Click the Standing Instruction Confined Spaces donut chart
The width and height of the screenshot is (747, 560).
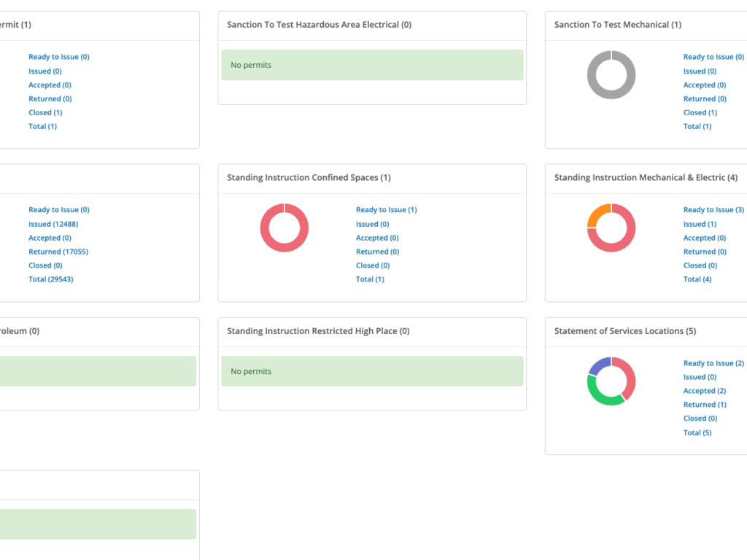click(x=285, y=227)
